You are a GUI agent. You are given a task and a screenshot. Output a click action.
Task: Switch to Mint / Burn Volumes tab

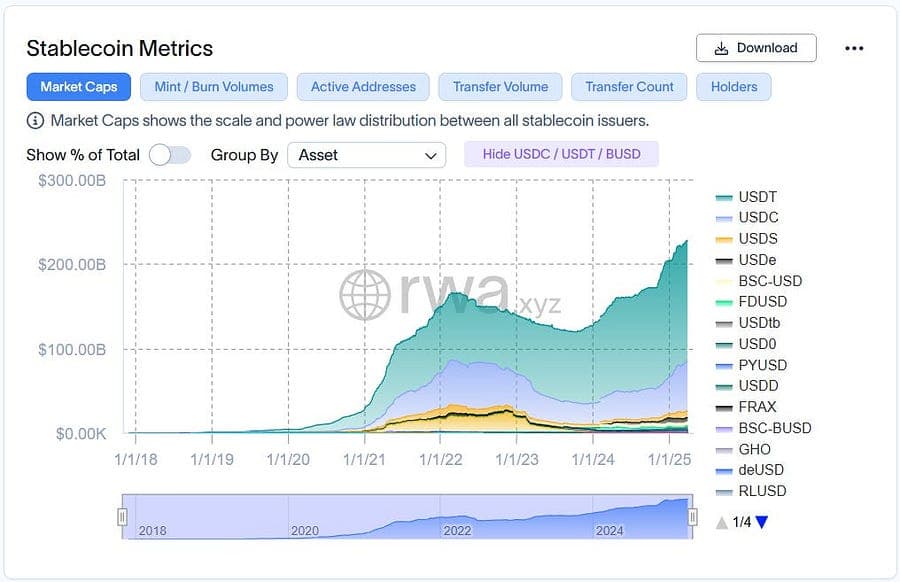(x=214, y=87)
